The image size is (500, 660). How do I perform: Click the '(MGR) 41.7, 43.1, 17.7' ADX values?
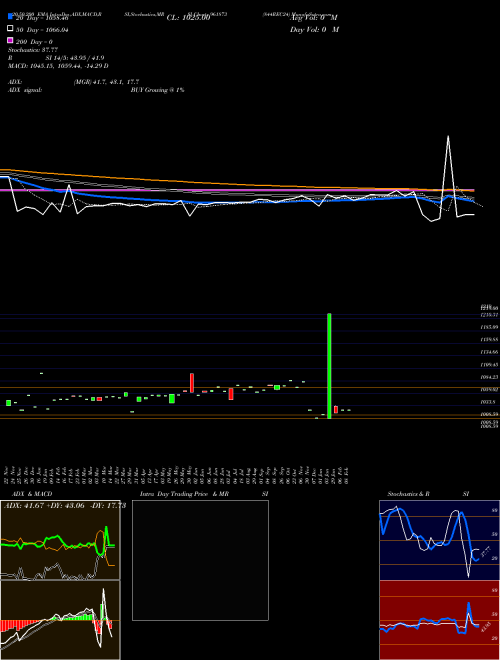[106, 82]
